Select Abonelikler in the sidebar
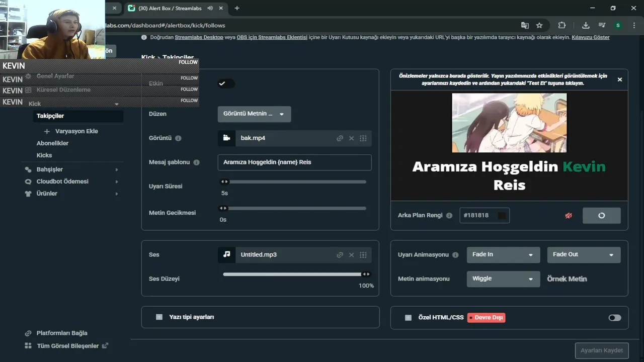This screenshot has height=362, width=644. pyautogui.click(x=52, y=143)
